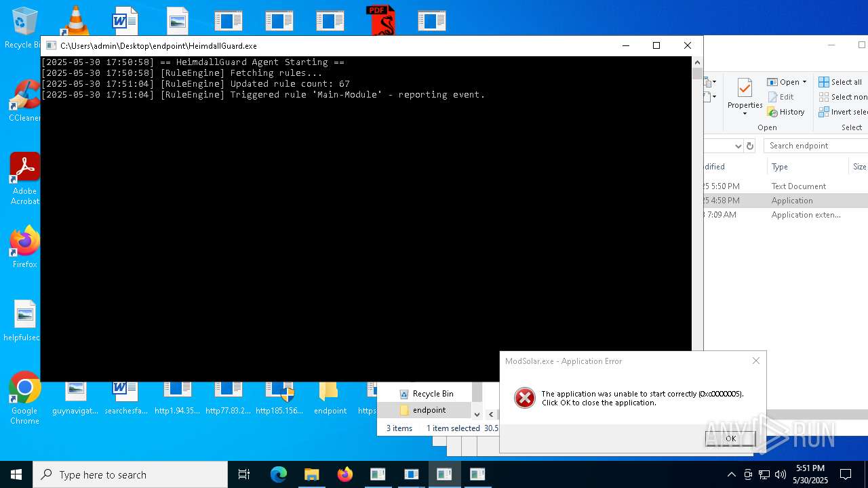Viewport: 868px width, 488px height.
Task: Open the http77.83.2 desktop file
Action: point(228,399)
